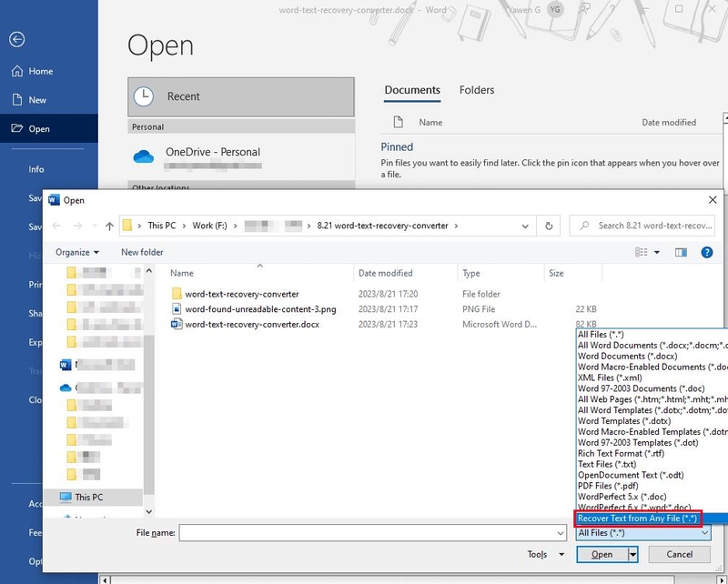Click the folder icon of word-text-recovery-converter
This screenshot has width=728, height=584.
pos(177,294)
